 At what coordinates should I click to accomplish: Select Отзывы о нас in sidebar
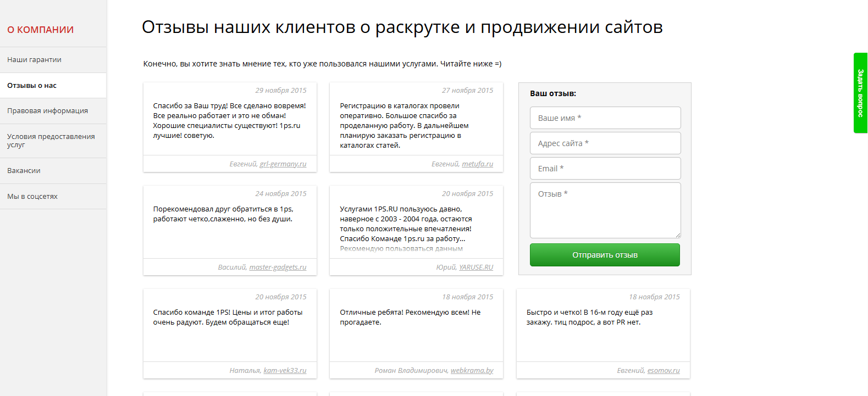click(x=53, y=86)
